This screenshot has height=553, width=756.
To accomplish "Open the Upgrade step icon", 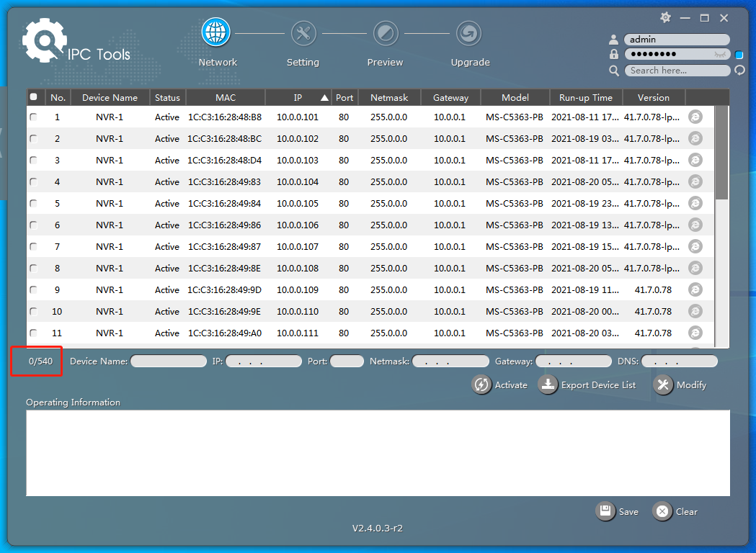I will [468, 33].
